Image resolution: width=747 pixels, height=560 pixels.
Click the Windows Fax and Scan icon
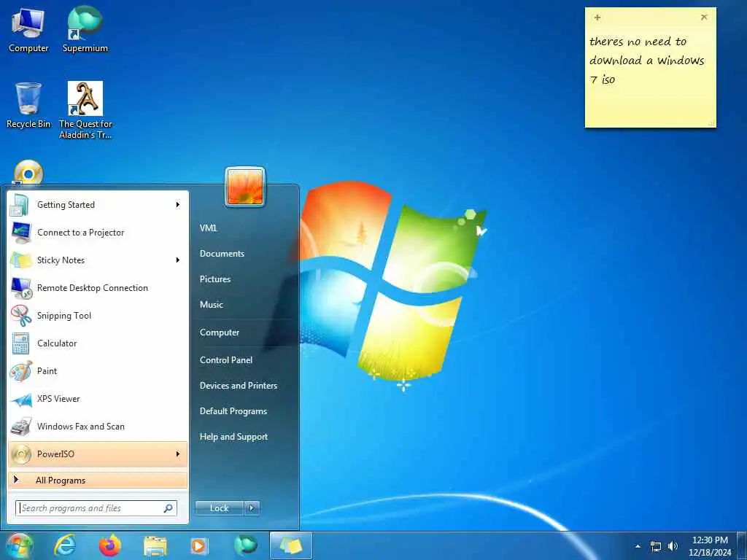[x=20, y=427]
